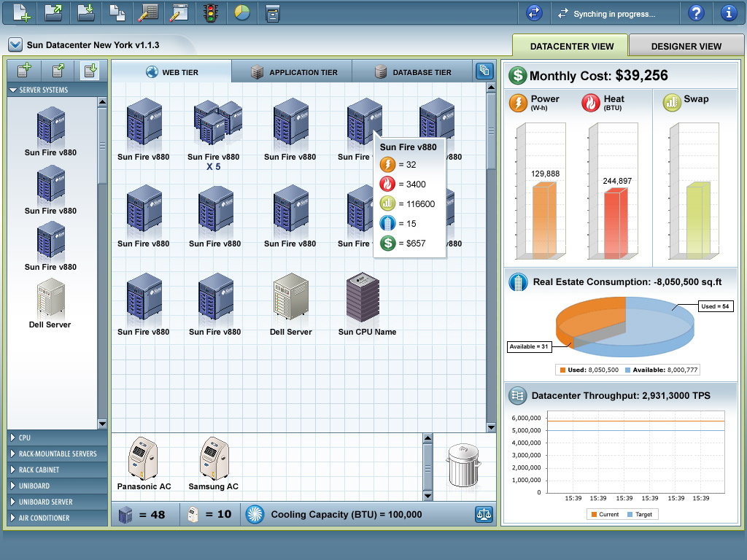747x560 pixels.
Task: Click the traffic light status icon
Action: click(211, 13)
